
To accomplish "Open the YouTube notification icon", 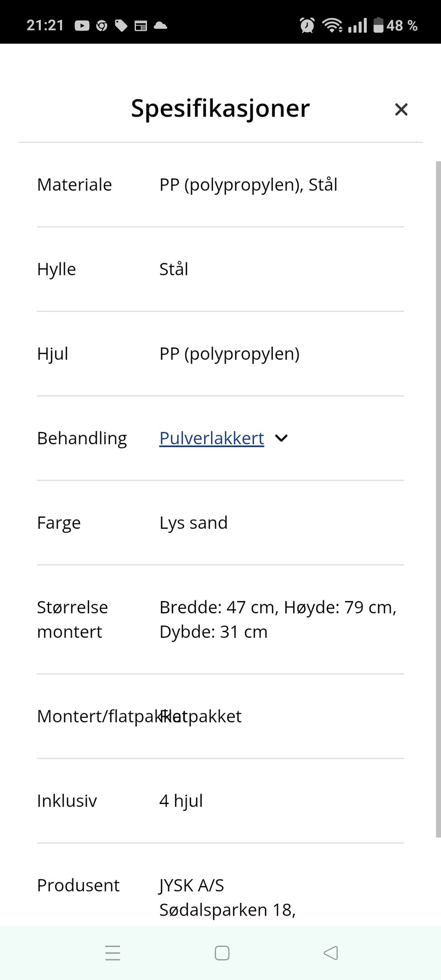I will tap(82, 25).
